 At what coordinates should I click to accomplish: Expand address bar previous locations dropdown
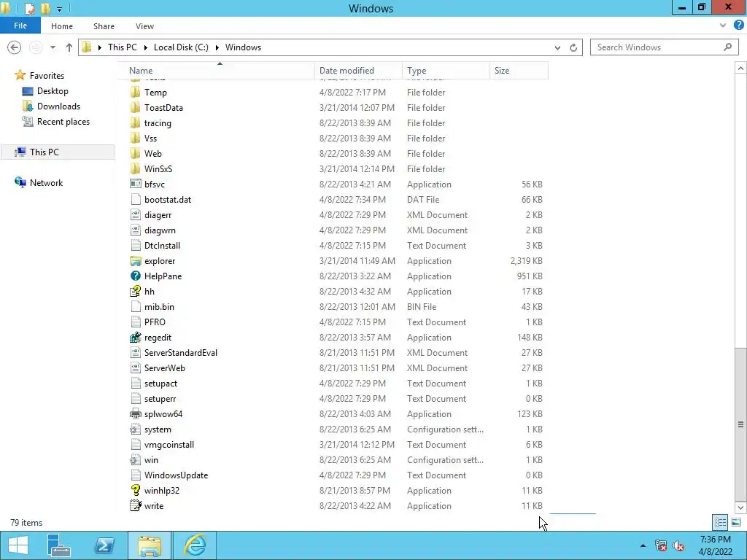click(x=557, y=47)
